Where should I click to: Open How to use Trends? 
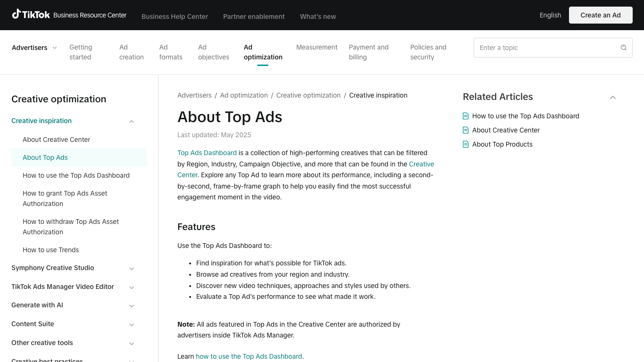pyautogui.click(x=51, y=250)
